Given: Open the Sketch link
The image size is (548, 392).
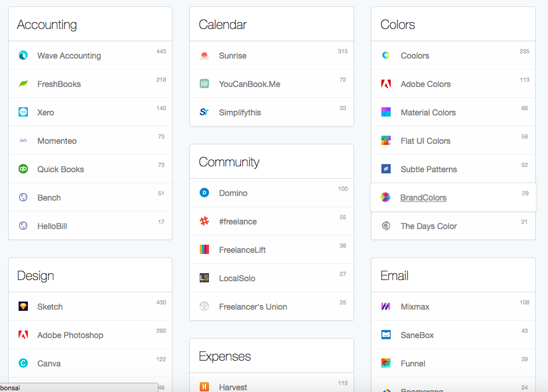Looking at the screenshot, I should pyautogui.click(x=50, y=307).
